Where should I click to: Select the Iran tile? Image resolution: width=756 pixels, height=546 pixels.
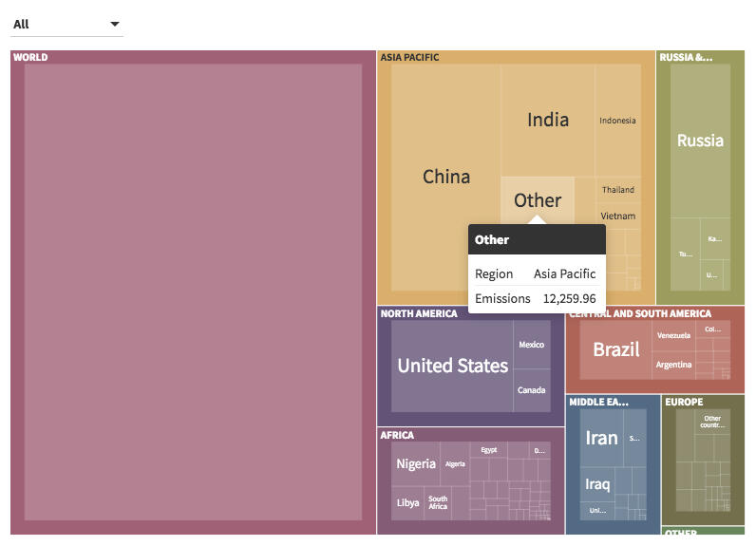click(x=601, y=438)
